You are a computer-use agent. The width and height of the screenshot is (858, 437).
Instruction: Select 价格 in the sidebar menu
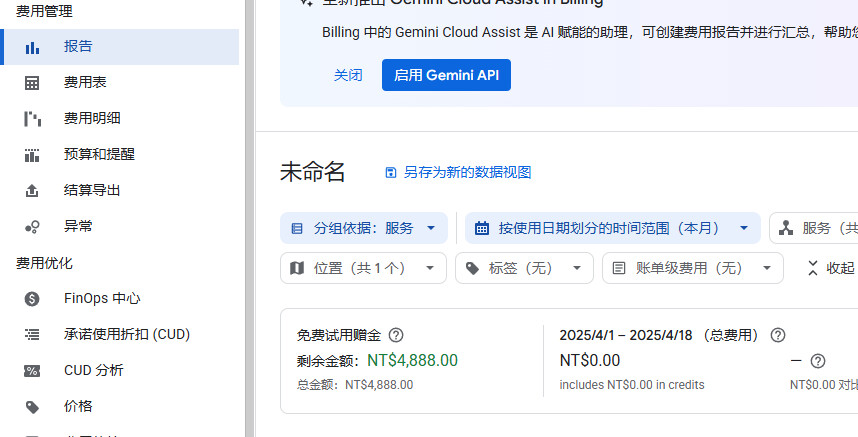(78, 406)
